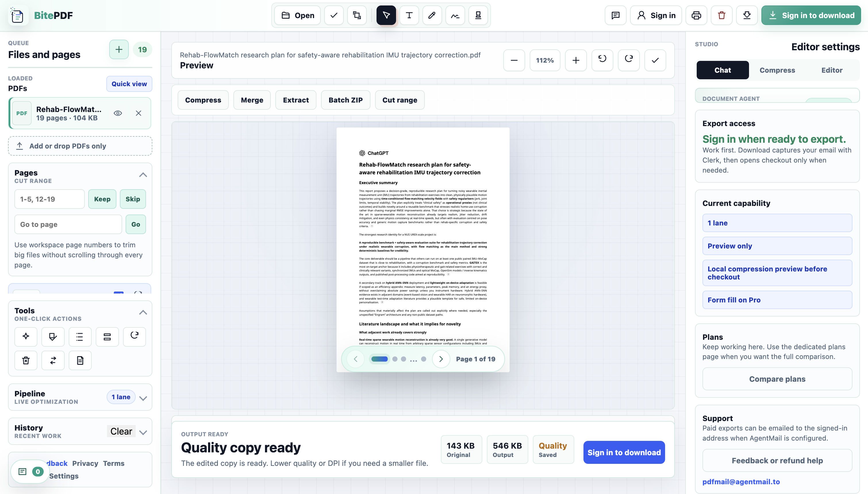Image resolution: width=868 pixels, height=494 pixels.
Task: Click the checkmark tool in top toolbar
Action: coord(334,15)
